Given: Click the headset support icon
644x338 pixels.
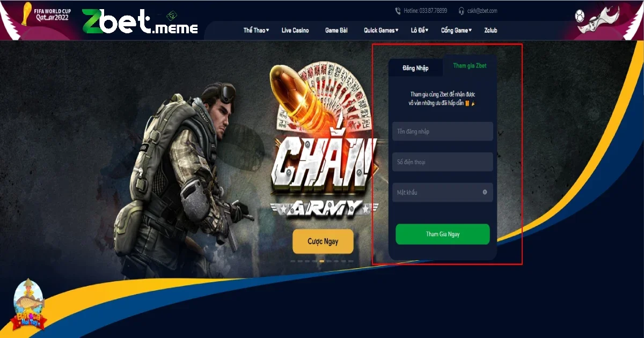Looking at the screenshot, I should click(461, 11).
